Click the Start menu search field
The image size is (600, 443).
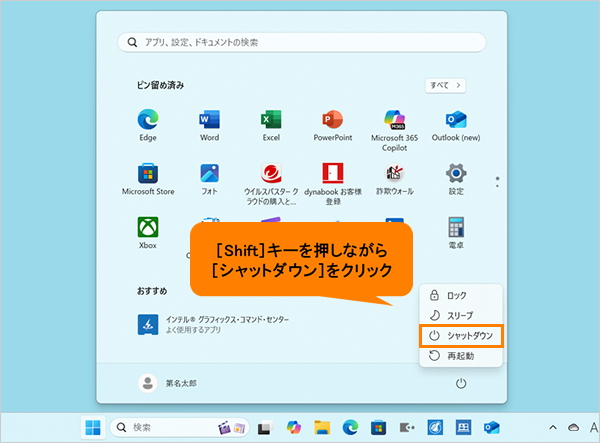301,42
